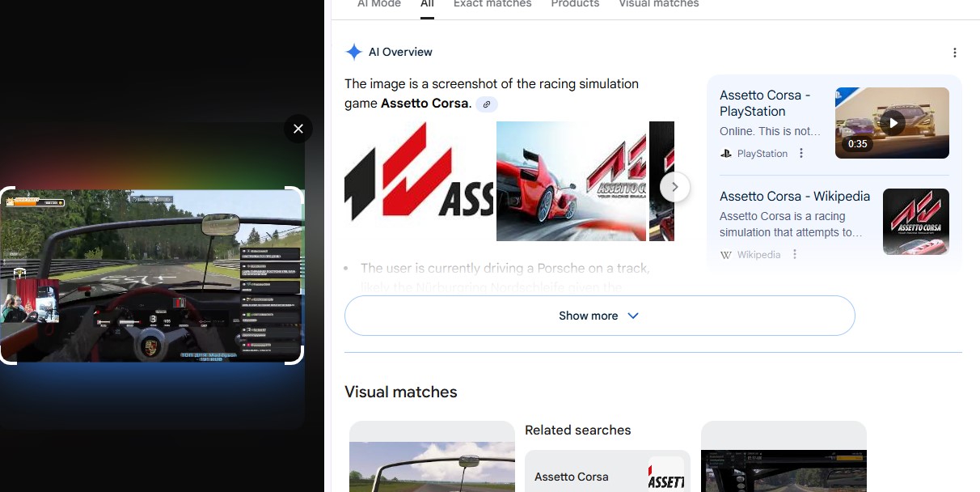Open options beside PlayStation source
This screenshot has height=492, width=980.
point(801,154)
